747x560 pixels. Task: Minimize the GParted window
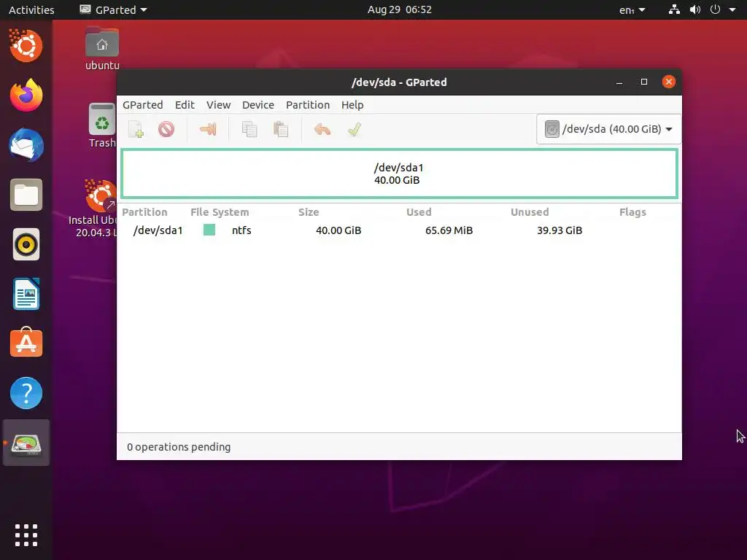pos(619,82)
